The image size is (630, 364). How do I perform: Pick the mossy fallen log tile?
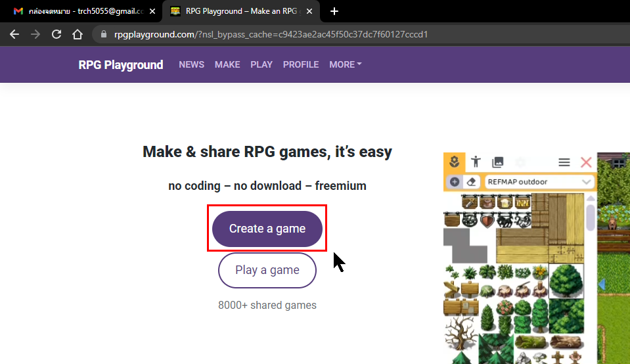click(531, 342)
